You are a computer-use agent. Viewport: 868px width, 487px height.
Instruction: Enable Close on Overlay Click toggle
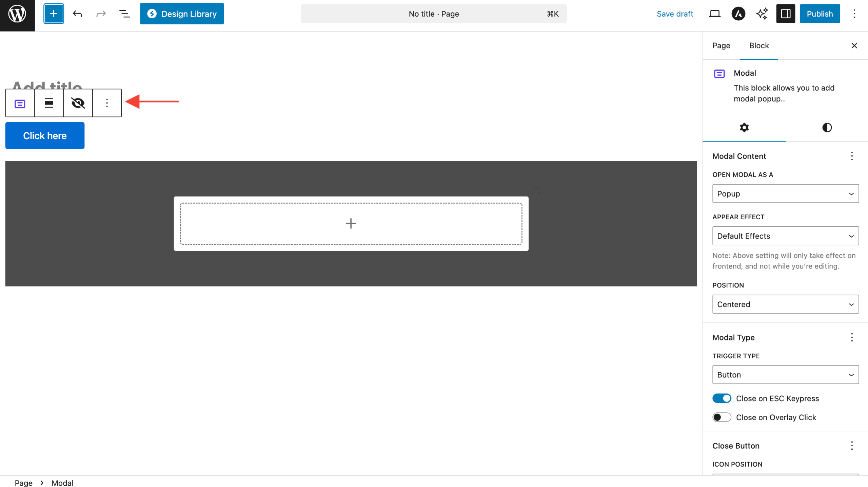(x=722, y=417)
